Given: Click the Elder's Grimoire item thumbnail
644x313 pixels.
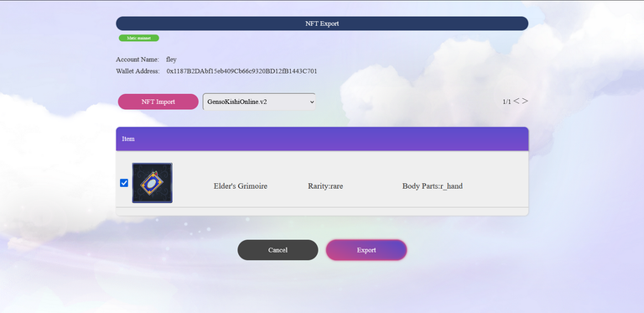Looking at the screenshot, I should [x=153, y=183].
